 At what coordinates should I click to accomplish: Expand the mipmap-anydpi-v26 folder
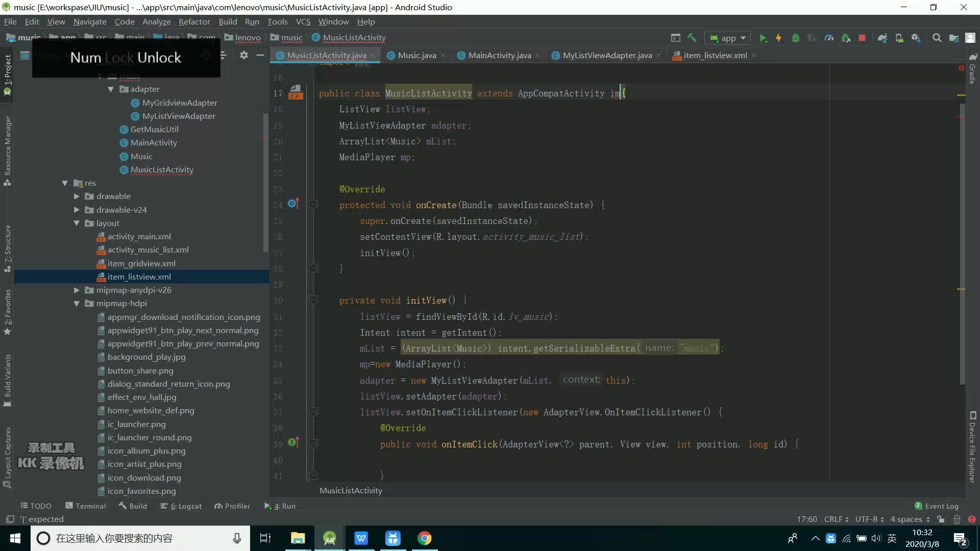(x=77, y=290)
